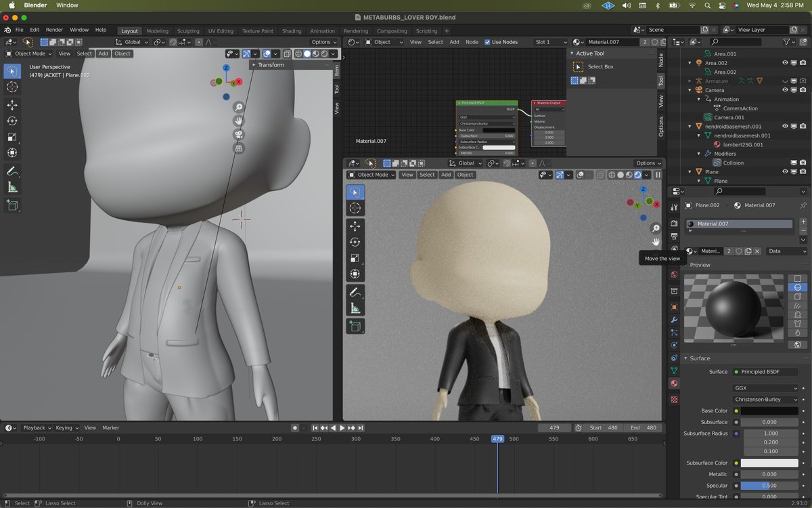812x508 pixels.
Task: Select the Rotate tool in left viewport
Action: coord(12,121)
